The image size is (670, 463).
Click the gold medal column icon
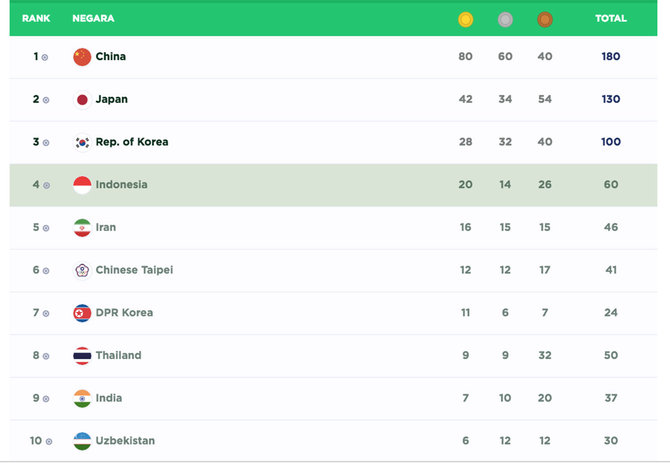tap(465, 20)
